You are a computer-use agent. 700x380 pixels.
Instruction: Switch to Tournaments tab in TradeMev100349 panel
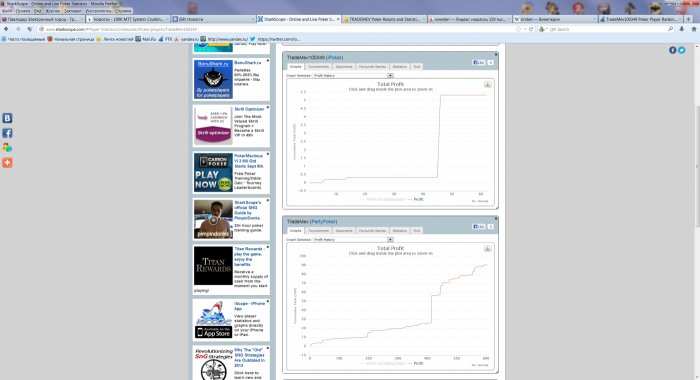318,67
